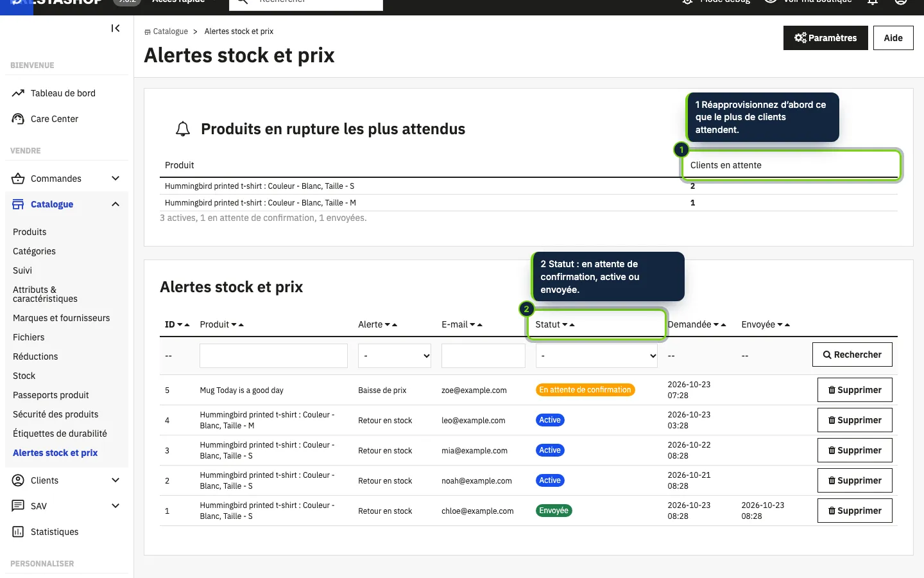The height and width of the screenshot is (578, 924).
Task: Open the Paramètres button
Action: click(825, 38)
